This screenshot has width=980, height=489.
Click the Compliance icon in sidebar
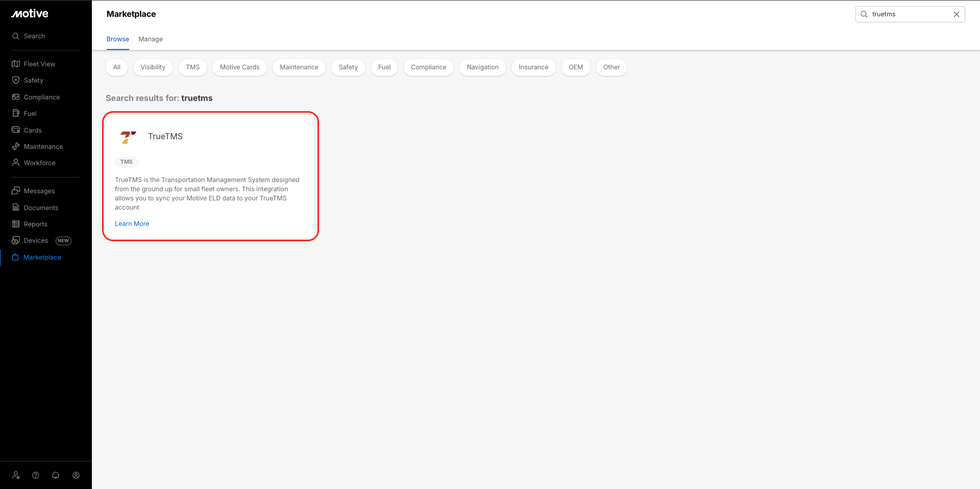[16, 97]
